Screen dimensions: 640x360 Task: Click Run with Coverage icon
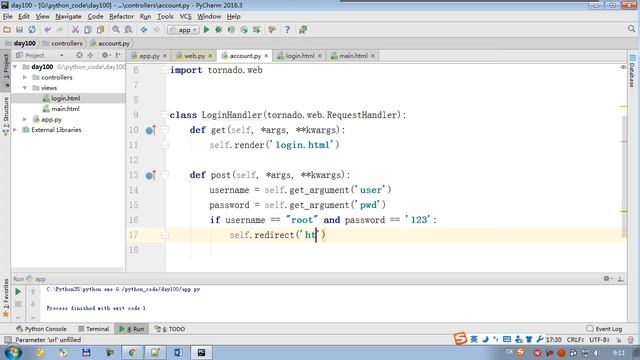[231, 30]
